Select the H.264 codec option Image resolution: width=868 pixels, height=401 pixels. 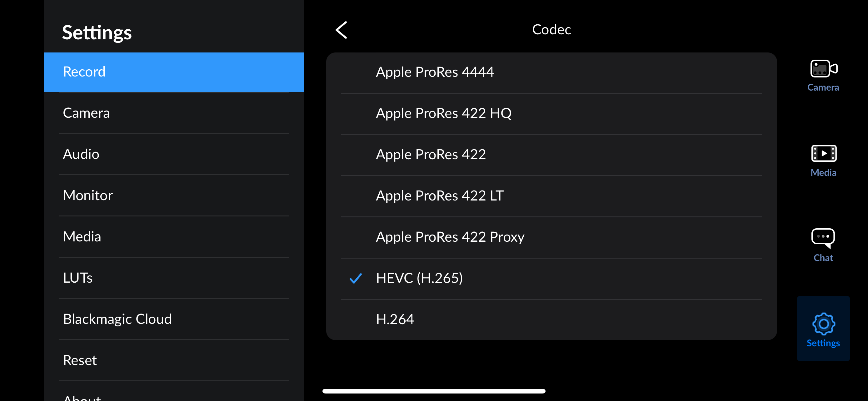click(395, 319)
